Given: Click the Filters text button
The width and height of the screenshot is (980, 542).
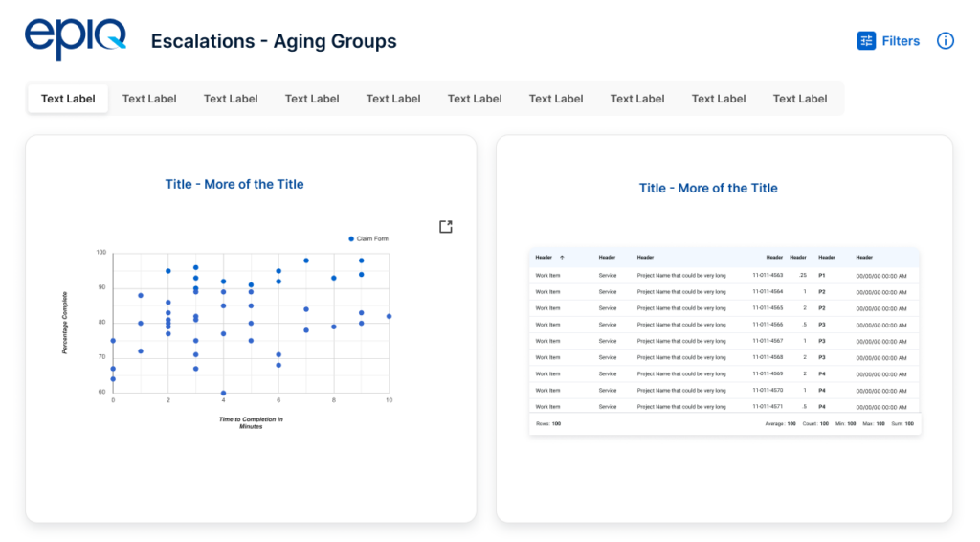Looking at the screenshot, I should pos(901,41).
